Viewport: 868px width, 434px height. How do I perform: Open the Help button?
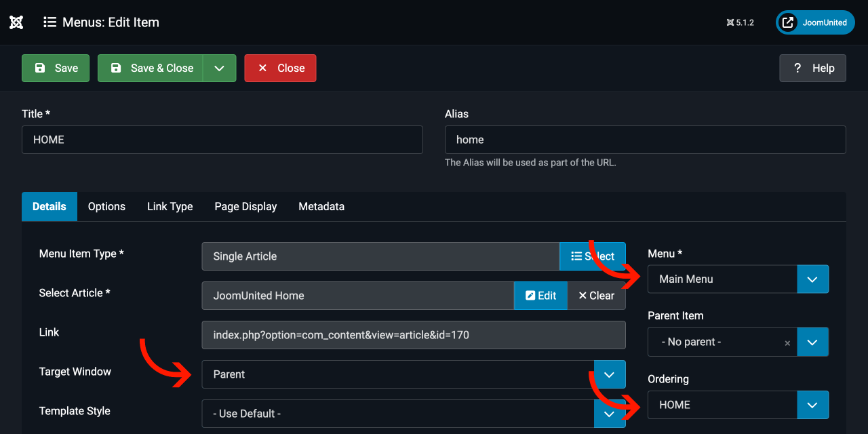click(x=812, y=68)
